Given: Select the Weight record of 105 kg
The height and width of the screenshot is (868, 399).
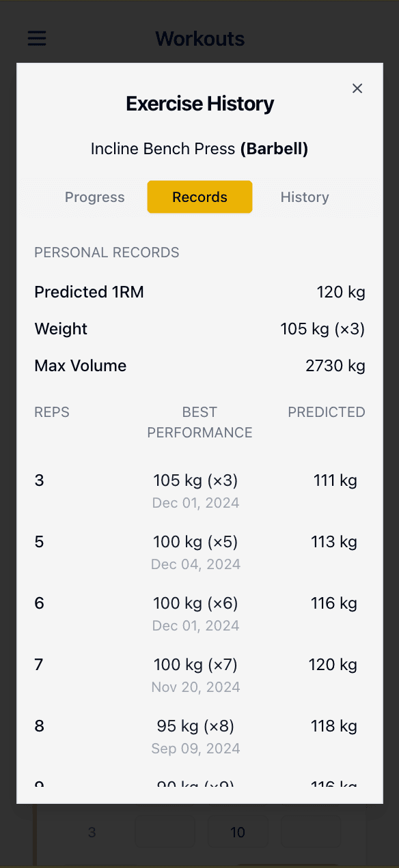Looking at the screenshot, I should [199, 329].
